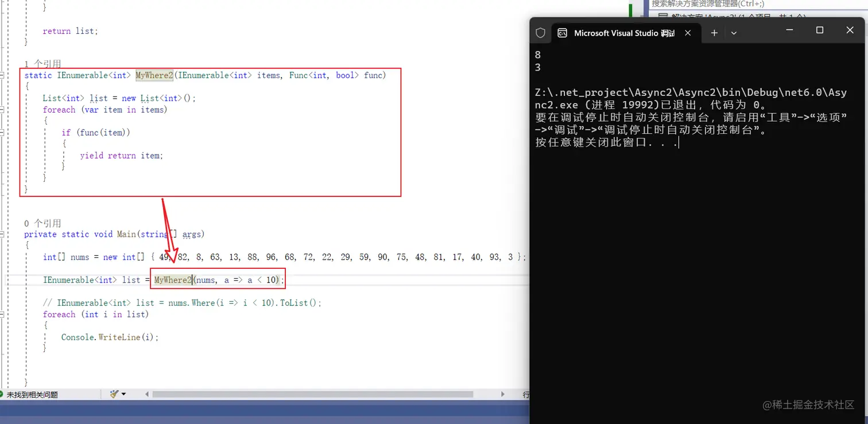Open the '1 个引用' CodeLens link
The height and width of the screenshot is (424, 868).
pyautogui.click(x=42, y=64)
